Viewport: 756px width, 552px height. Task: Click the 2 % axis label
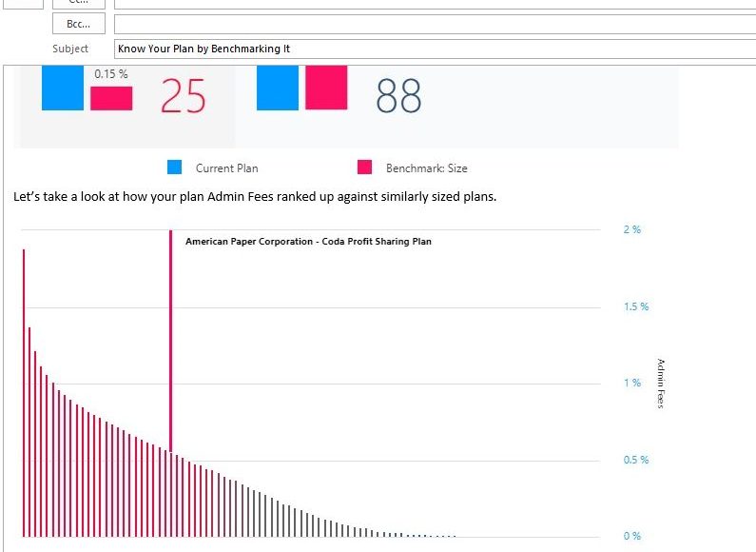point(632,230)
